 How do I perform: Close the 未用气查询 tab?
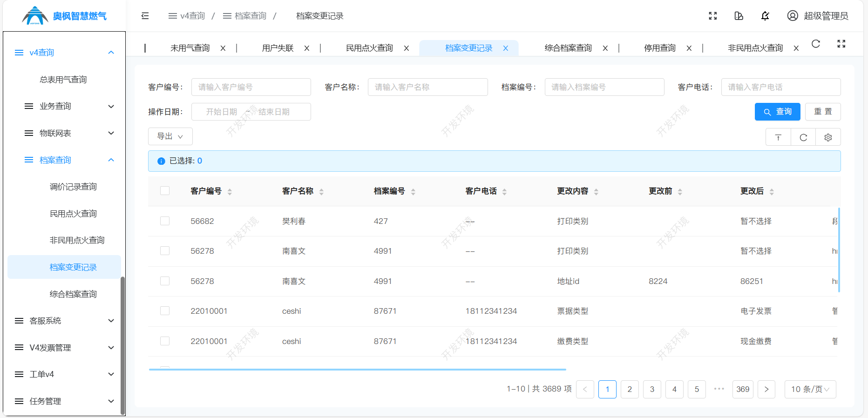[x=223, y=48]
